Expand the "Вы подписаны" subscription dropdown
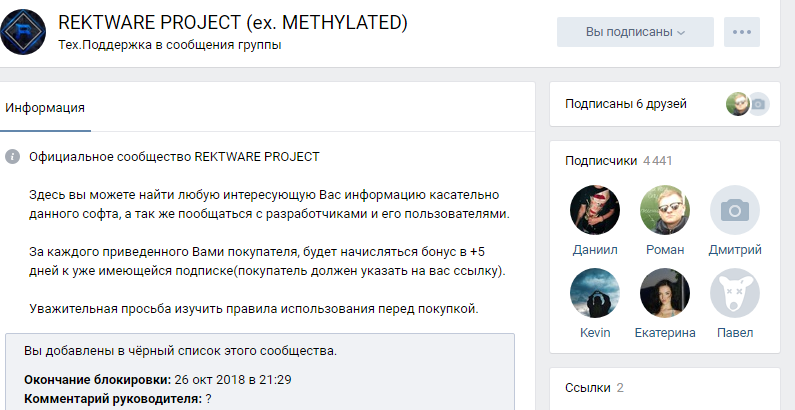 [x=635, y=32]
